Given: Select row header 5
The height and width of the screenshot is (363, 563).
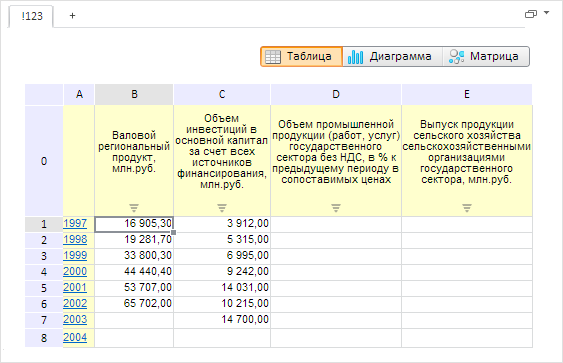Looking at the screenshot, I should tap(44, 288).
